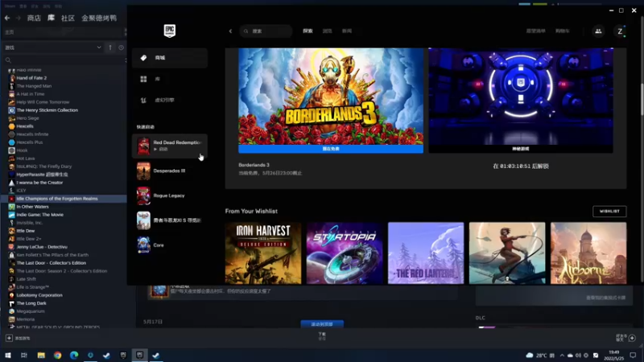Select Jenny LeClue - Detectivu in Steam
This screenshot has height=362, width=644.
[x=42, y=247]
